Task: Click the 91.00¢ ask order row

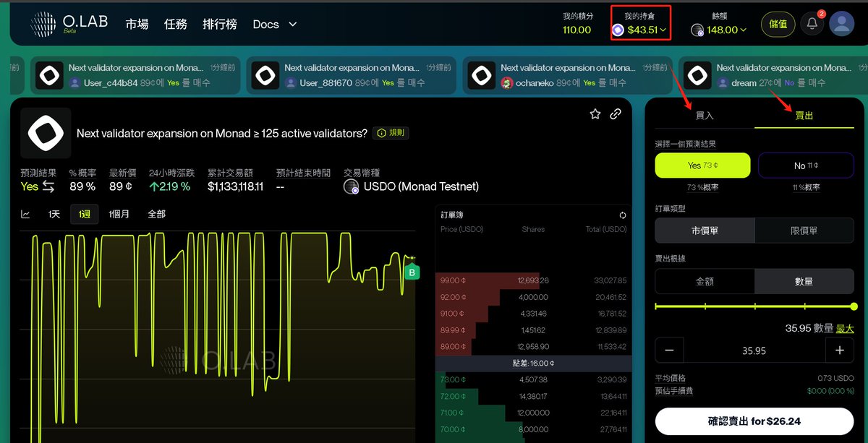Action: point(534,314)
